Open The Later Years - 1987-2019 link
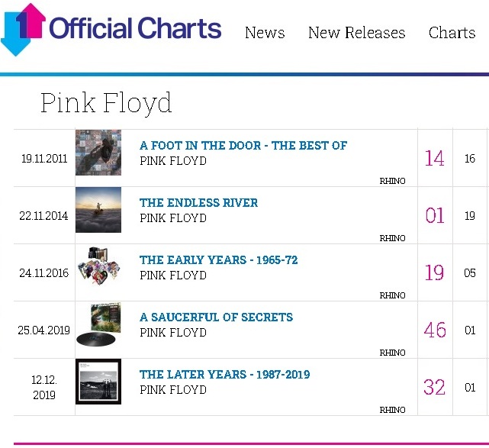The height and width of the screenshot is (448, 489). [x=224, y=374]
